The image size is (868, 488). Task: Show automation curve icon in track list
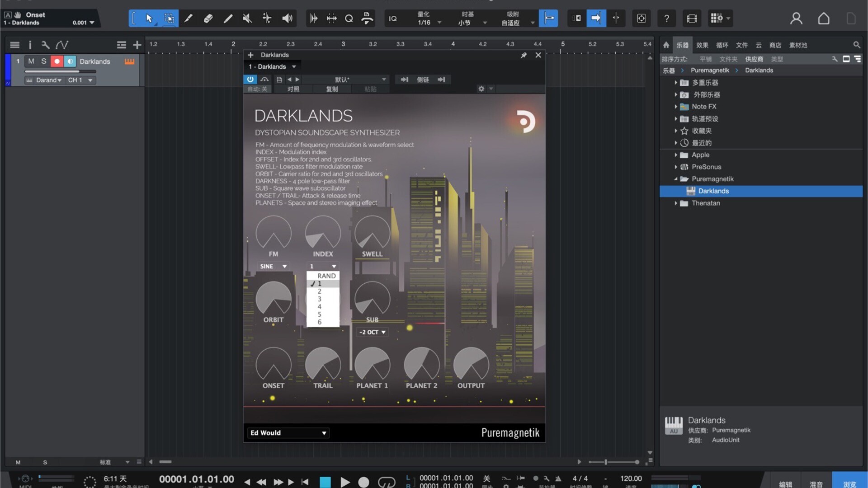[x=62, y=45]
